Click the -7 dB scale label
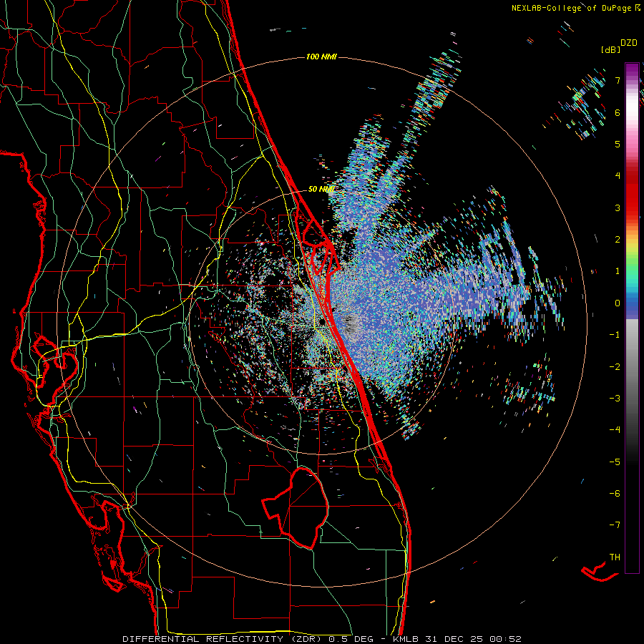 point(615,525)
